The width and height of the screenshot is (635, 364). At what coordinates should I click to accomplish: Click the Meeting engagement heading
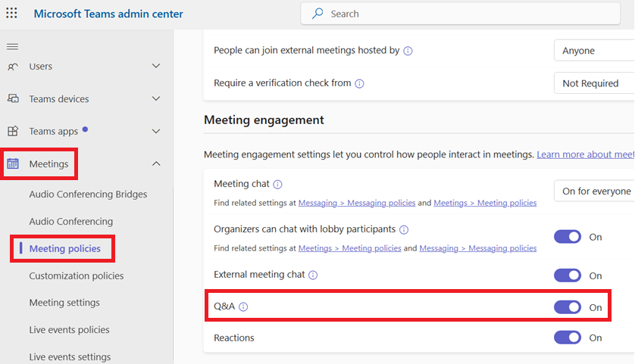tap(264, 120)
